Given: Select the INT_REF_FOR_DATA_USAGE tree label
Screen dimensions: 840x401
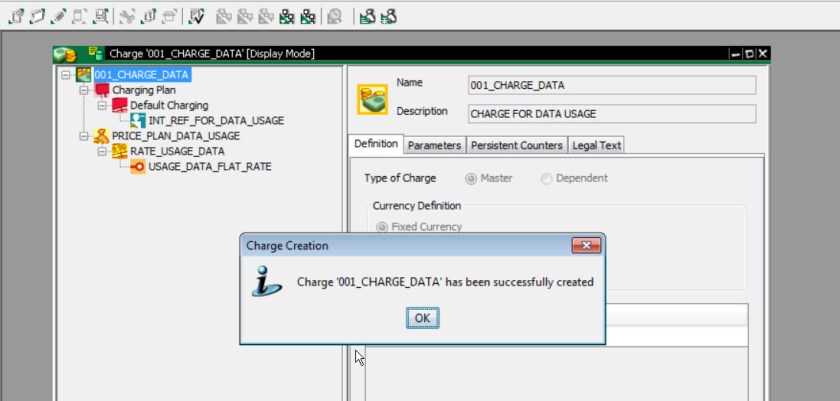Looking at the screenshot, I should pyautogui.click(x=216, y=120).
